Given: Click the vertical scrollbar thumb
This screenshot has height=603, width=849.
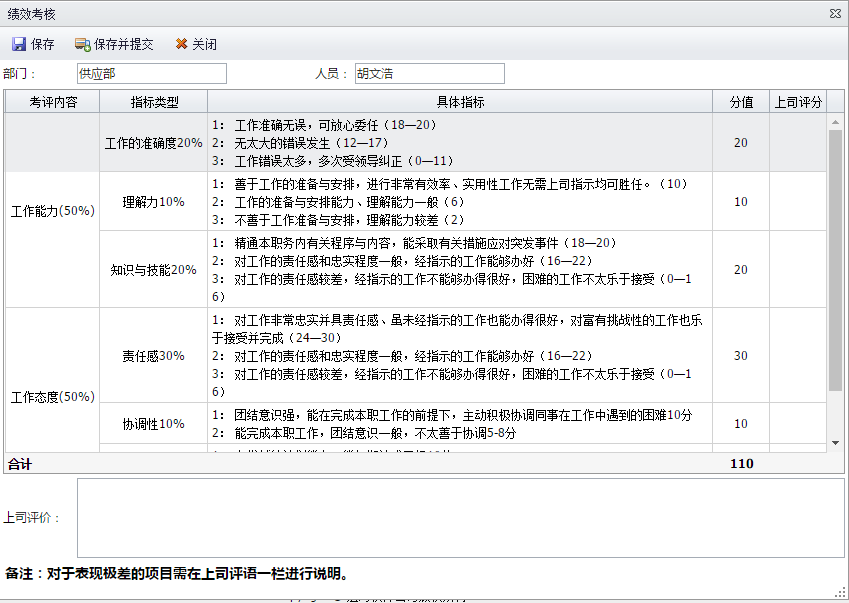Looking at the screenshot, I should [835, 260].
